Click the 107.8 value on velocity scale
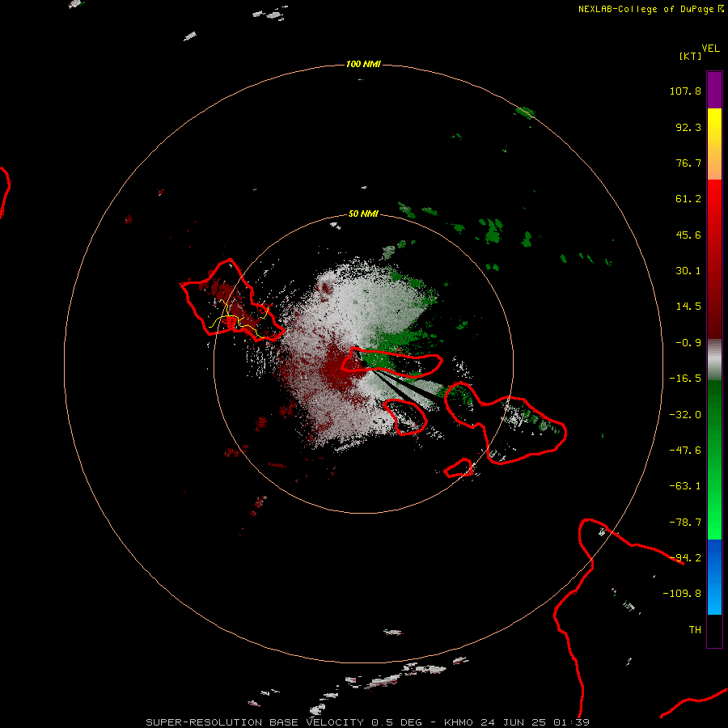Viewport: 728px width, 728px height. tap(685, 91)
